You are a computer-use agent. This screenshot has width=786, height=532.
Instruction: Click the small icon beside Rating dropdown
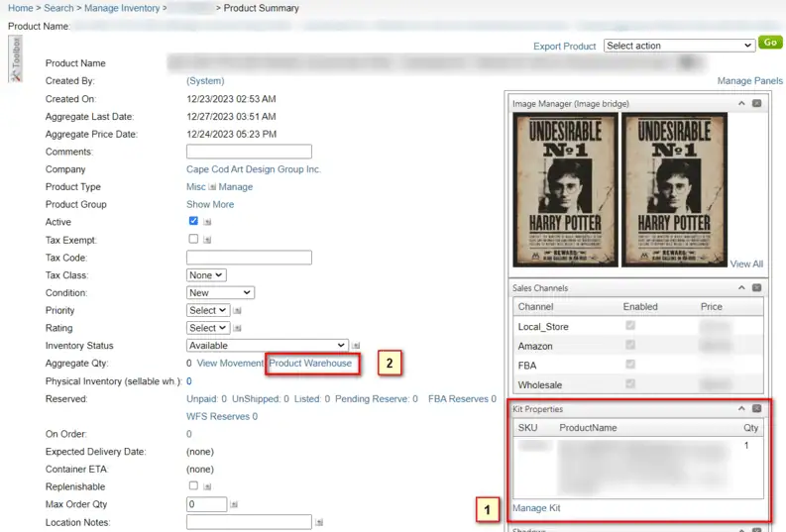click(238, 328)
